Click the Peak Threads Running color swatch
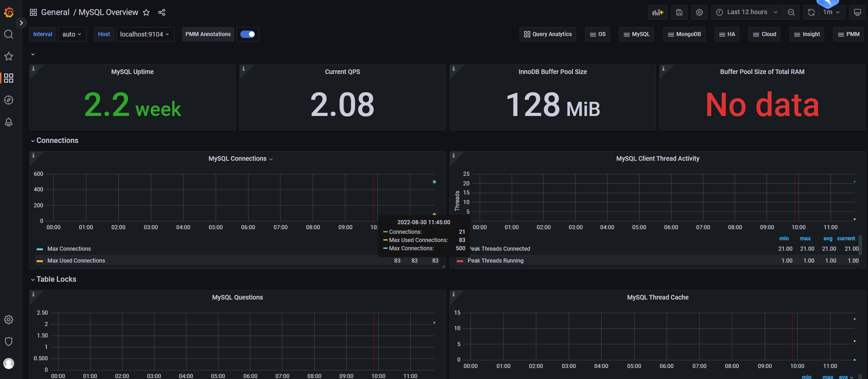The height and width of the screenshot is (379, 868). tap(460, 261)
